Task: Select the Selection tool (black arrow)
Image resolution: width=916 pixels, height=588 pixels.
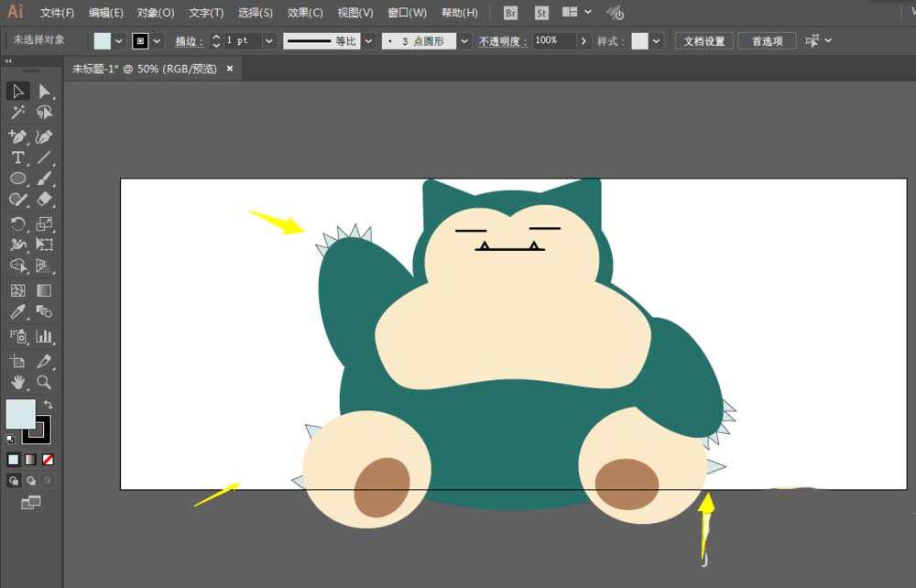Action: tap(18, 91)
